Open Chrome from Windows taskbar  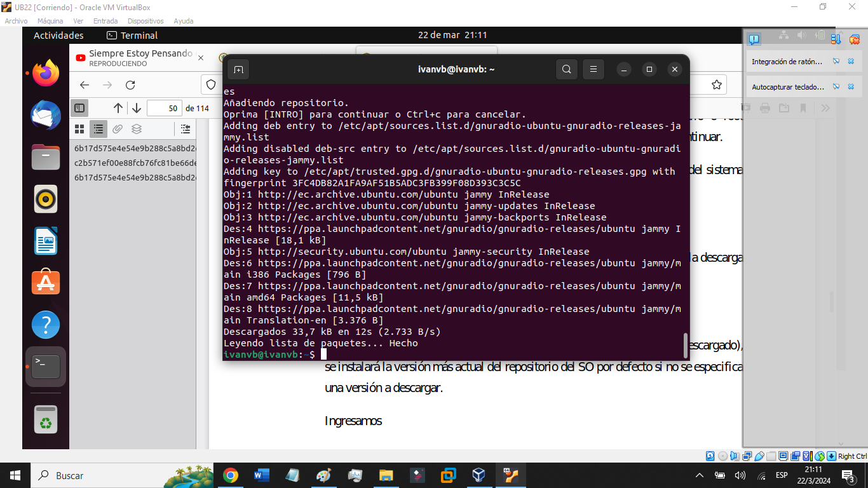[x=231, y=475]
